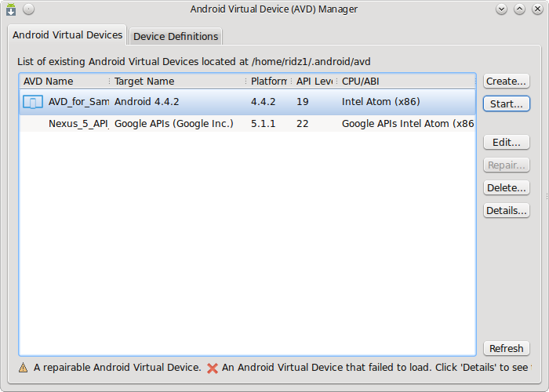Sort the list by AVD Name column
The image size is (549, 392).
63,81
